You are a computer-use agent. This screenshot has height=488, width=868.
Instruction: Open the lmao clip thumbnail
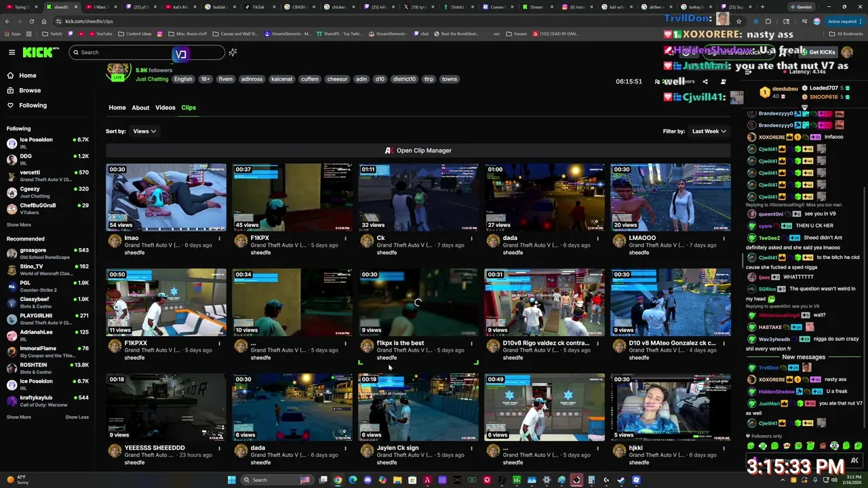(166, 197)
